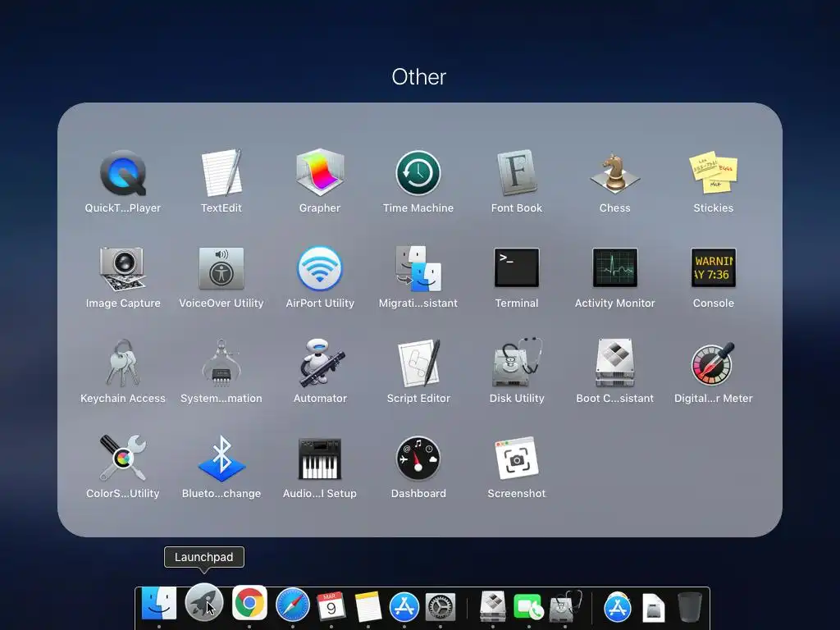The width and height of the screenshot is (840, 630).
Task: Open Calendar showing MAR 9 in the Dock
Action: click(331, 606)
